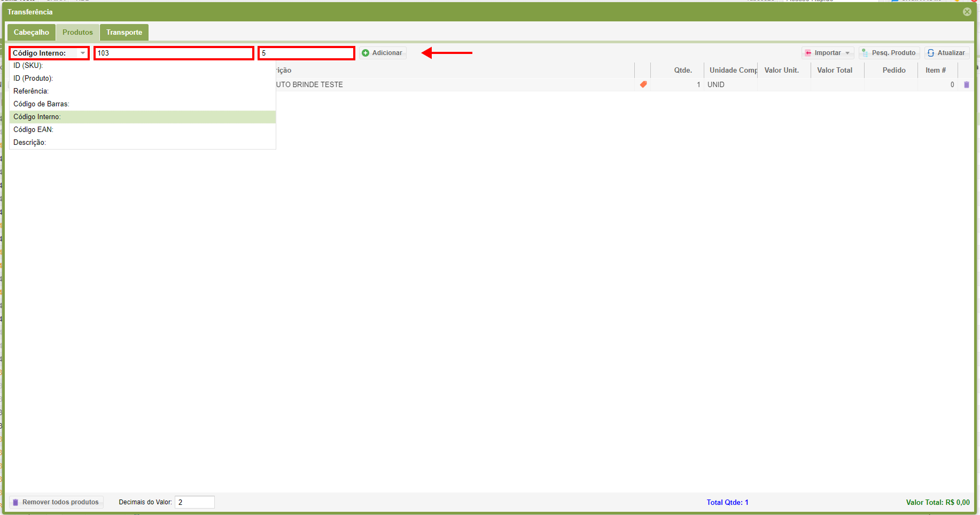Pick Código EAN from the list
The image size is (980, 515).
pyautogui.click(x=33, y=130)
